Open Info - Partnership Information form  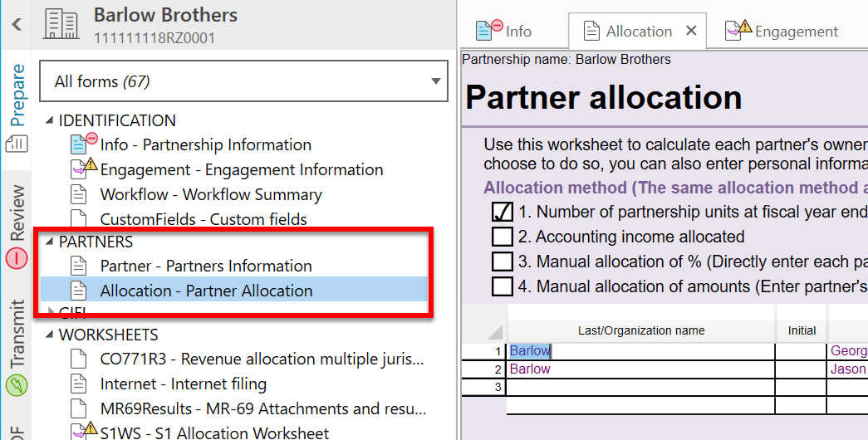click(x=205, y=145)
